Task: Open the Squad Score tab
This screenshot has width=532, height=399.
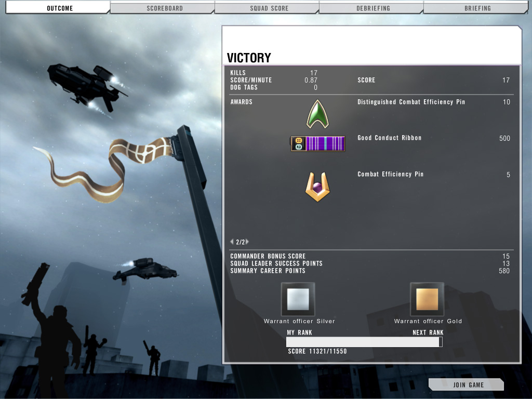Action: pos(269,8)
